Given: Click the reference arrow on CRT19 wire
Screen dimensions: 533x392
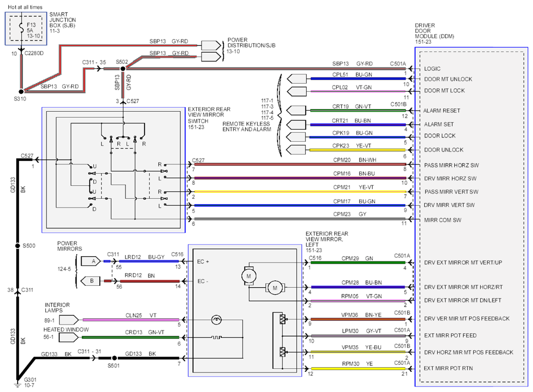Looking at the screenshot, I should [296, 111].
